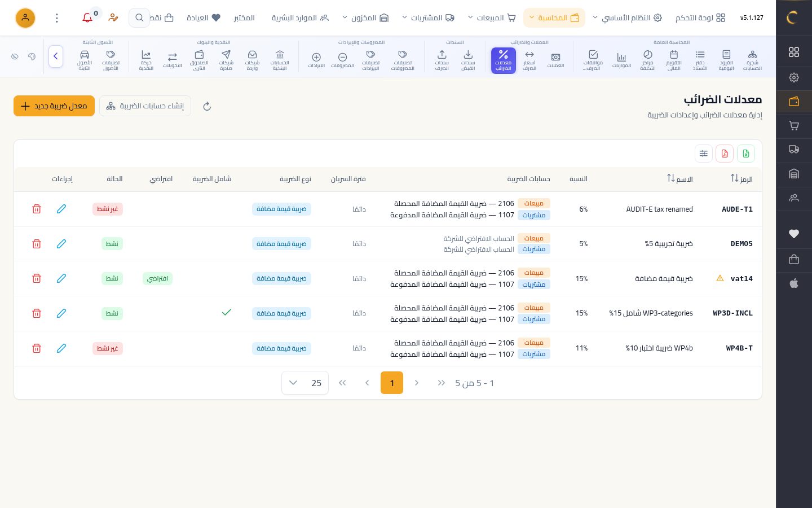Export table to PDF icon

tap(725, 154)
